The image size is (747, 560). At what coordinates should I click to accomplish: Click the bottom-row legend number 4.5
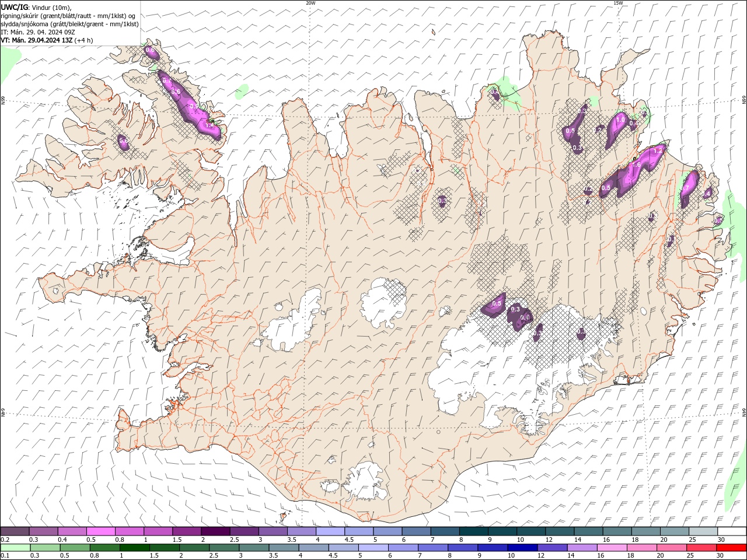[x=333, y=556]
